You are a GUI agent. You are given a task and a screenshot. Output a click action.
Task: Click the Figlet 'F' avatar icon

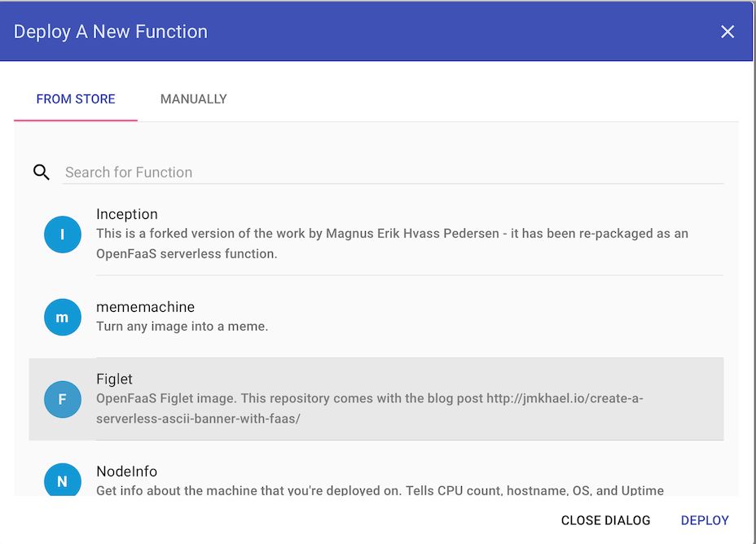click(63, 399)
